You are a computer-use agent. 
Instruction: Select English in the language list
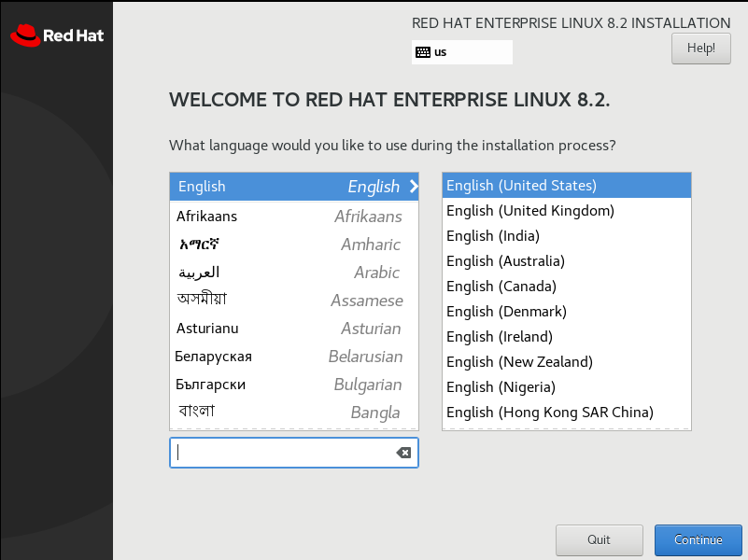pos(294,187)
